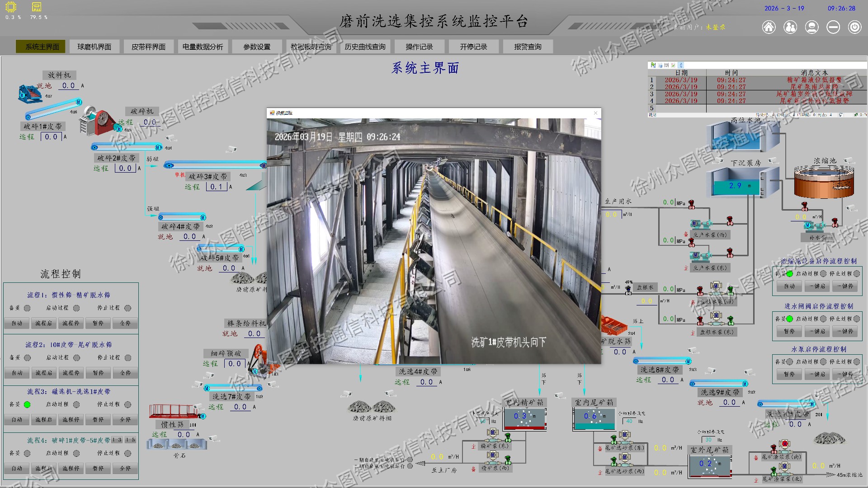
Task: Click the 惯性筛 red screen machine icon
Action: point(173,411)
